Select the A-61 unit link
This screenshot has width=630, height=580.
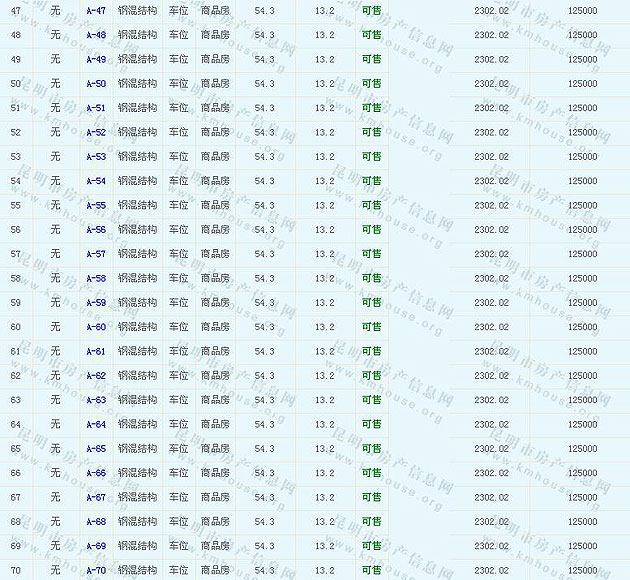click(96, 351)
